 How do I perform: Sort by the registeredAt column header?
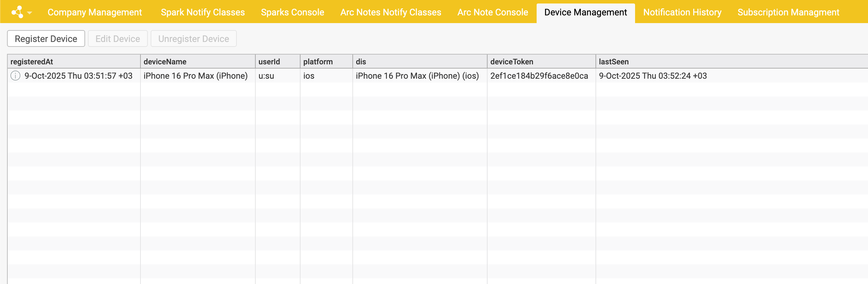click(74, 62)
